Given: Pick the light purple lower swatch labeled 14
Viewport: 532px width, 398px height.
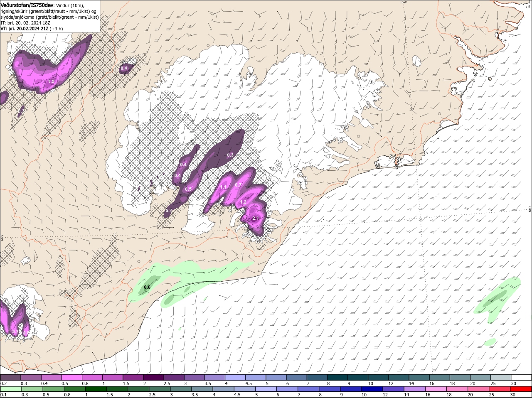Looking at the screenshot, I should click(x=415, y=389).
